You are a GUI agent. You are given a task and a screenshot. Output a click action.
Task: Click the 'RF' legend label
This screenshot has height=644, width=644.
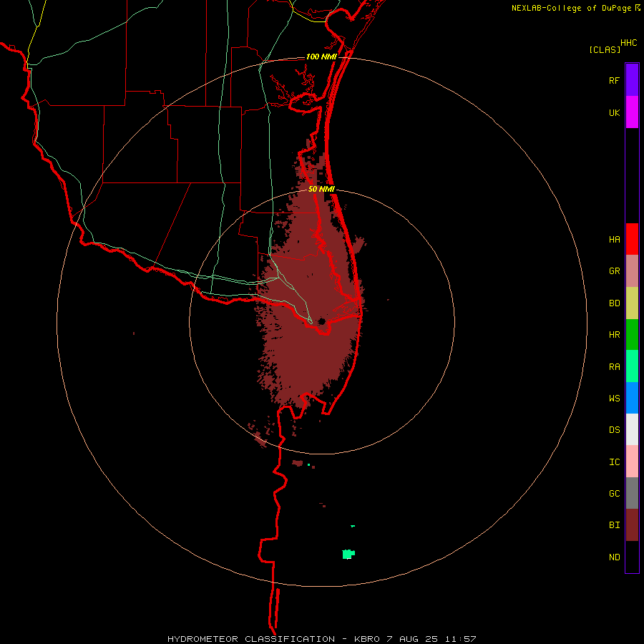pos(614,80)
